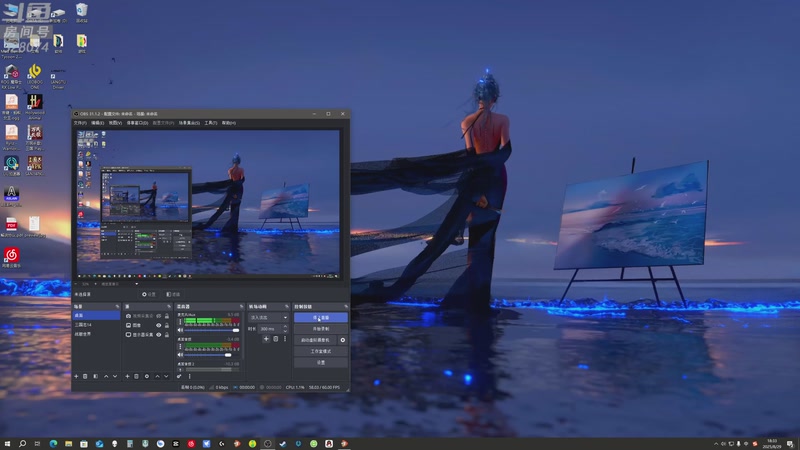This screenshot has height=450, width=800.
Task: Open the Help menu in OBS
Action: tap(229, 123)
